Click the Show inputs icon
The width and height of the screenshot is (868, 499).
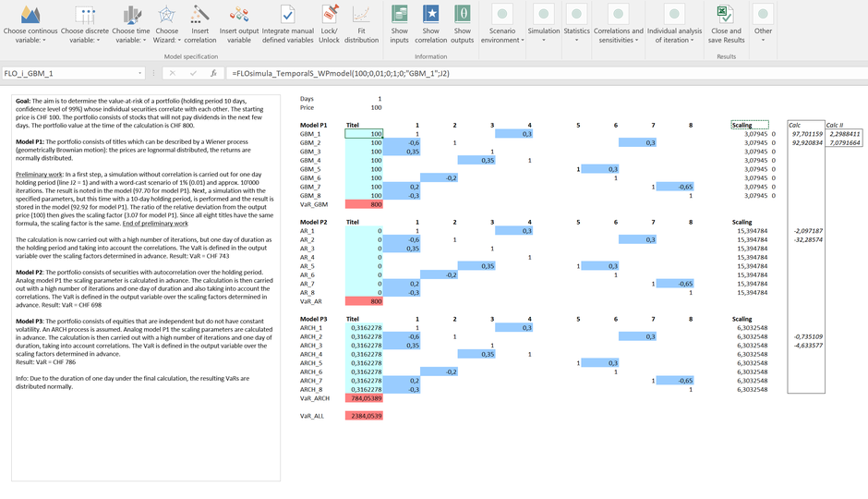(x=399, y=16)
